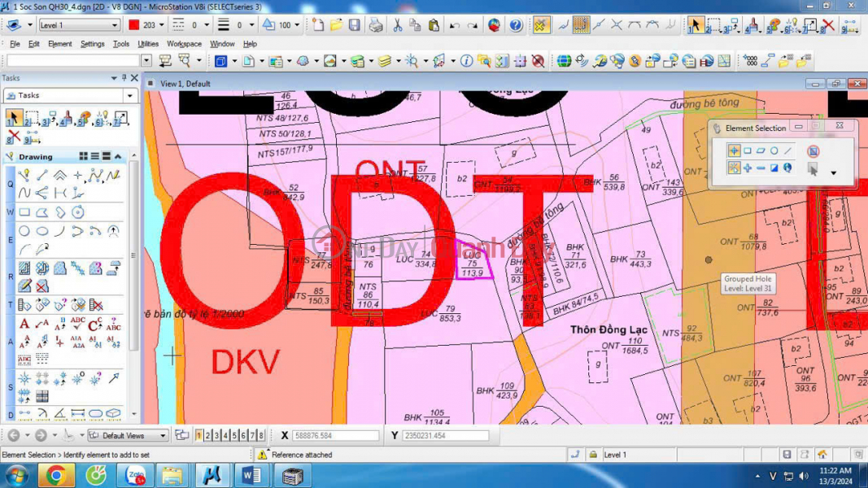The height and width of the screenshot is (488, 868).
Task: Select the Place Circle tool
Action: 24,232
